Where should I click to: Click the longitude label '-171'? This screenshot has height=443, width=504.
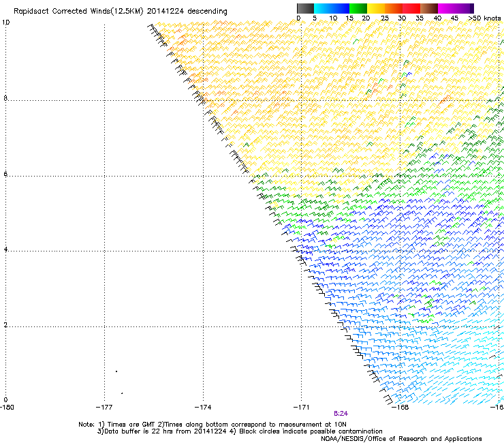[x=302, y=408]
